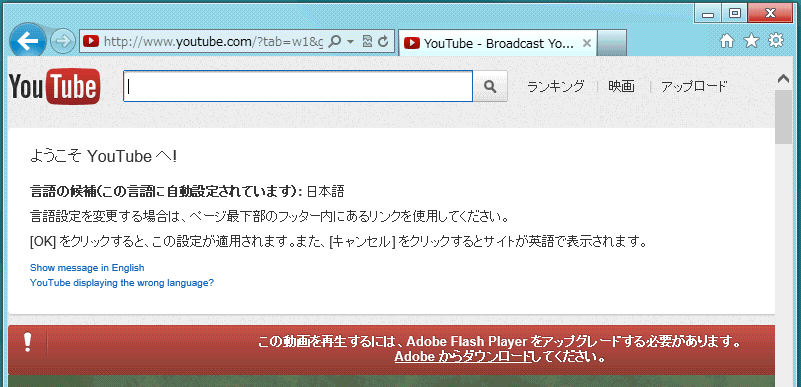
Task: Select the YouTube - Broadcast Yo... tab
Action: pos(497,43)
